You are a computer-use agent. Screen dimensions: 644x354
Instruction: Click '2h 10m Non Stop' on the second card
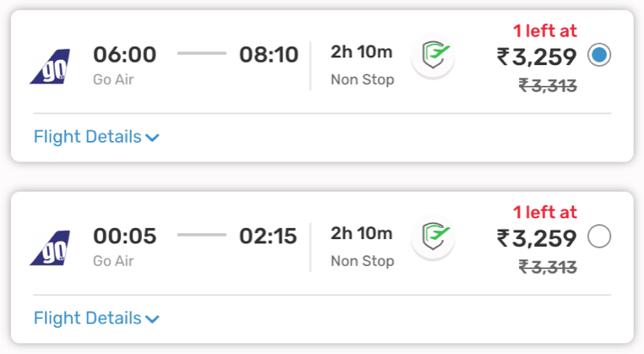363,247
